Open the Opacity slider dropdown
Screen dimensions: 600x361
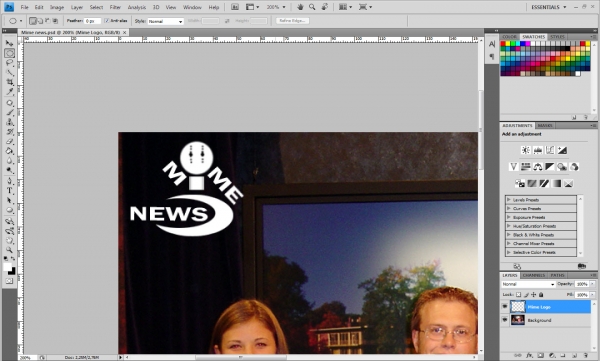click(x=593, y=284)
